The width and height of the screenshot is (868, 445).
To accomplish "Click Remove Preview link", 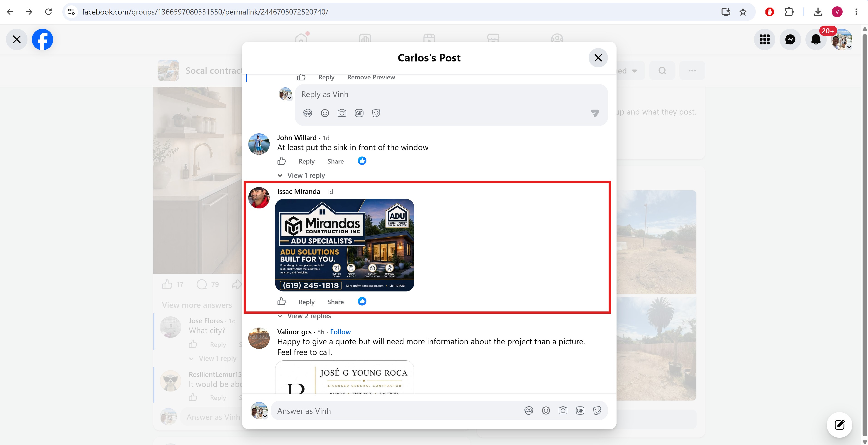I will click(371, 77).
